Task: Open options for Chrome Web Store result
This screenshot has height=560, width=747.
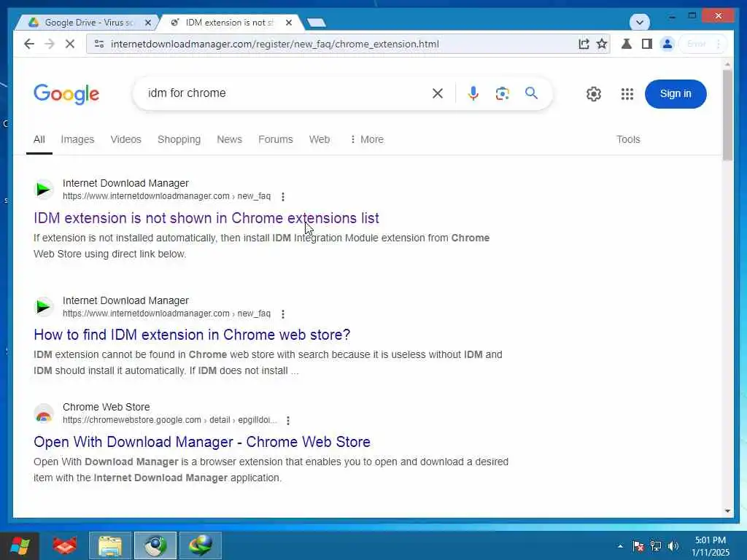Action: coord(287,421)
